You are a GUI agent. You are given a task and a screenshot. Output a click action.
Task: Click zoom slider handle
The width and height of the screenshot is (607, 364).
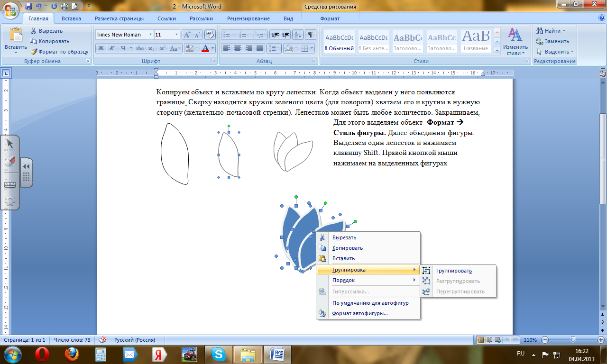point(573,340)
